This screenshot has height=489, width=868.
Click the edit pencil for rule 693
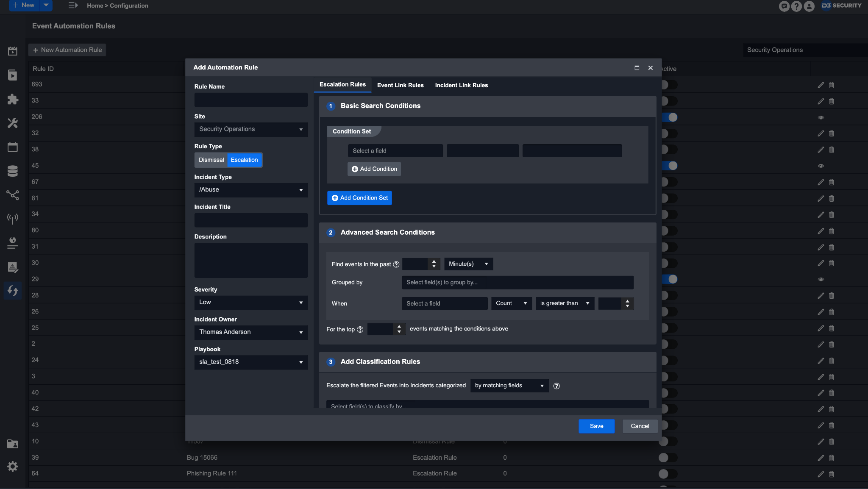point(821,85)
